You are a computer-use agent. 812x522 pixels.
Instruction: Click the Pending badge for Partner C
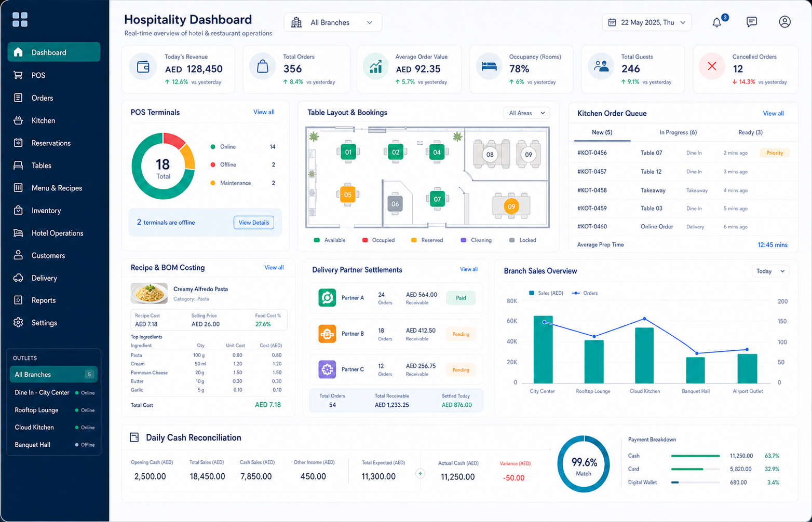click(x=461, y=370)
